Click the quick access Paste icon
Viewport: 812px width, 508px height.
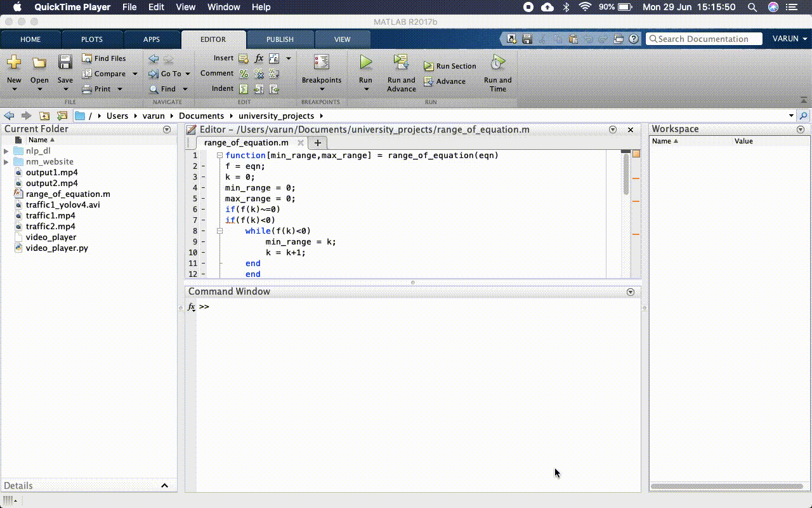point(573,39)
